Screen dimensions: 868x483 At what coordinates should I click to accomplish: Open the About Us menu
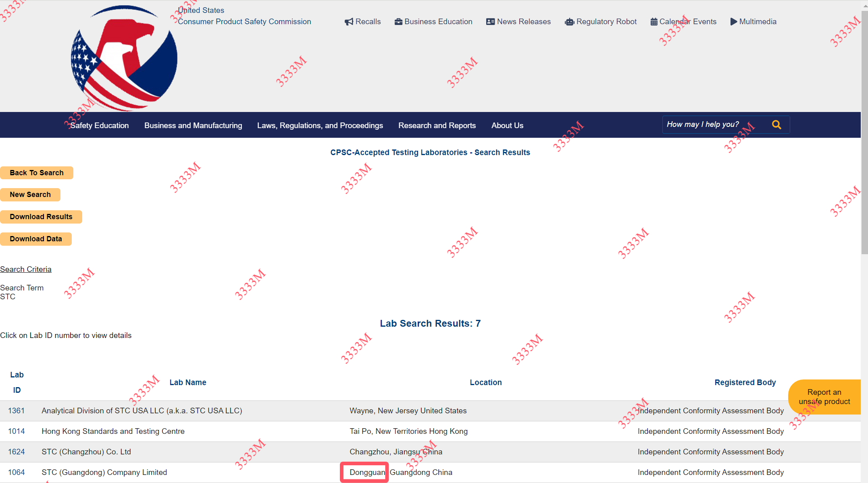point(507,126)
